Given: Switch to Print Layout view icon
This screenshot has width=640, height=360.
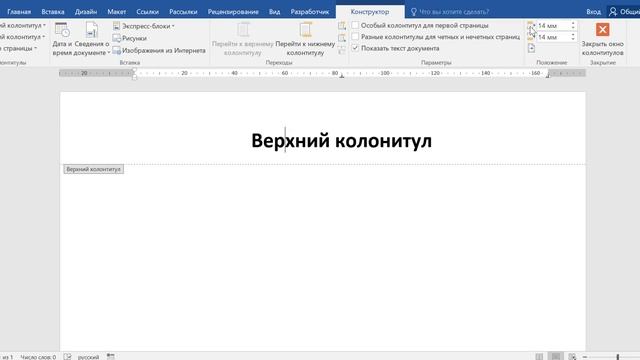Looking at the screenshot, I should (x=556, y=356).
